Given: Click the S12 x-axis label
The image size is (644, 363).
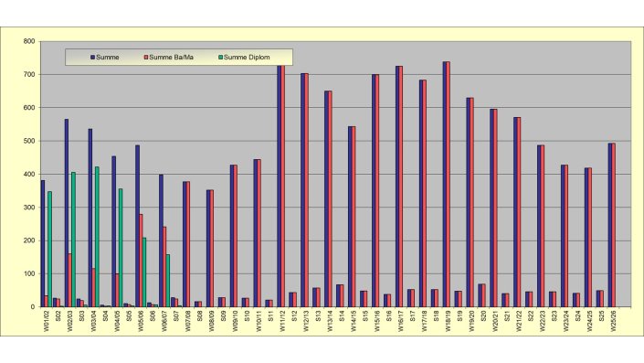Looking at the screenshot, I should [294, 316].
